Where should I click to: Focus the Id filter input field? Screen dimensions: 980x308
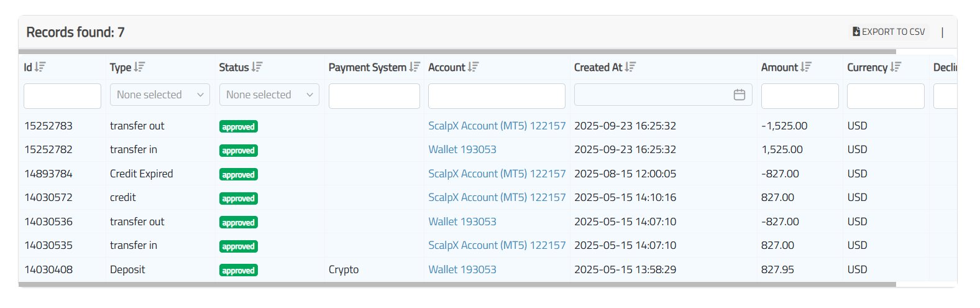(62, 96)
